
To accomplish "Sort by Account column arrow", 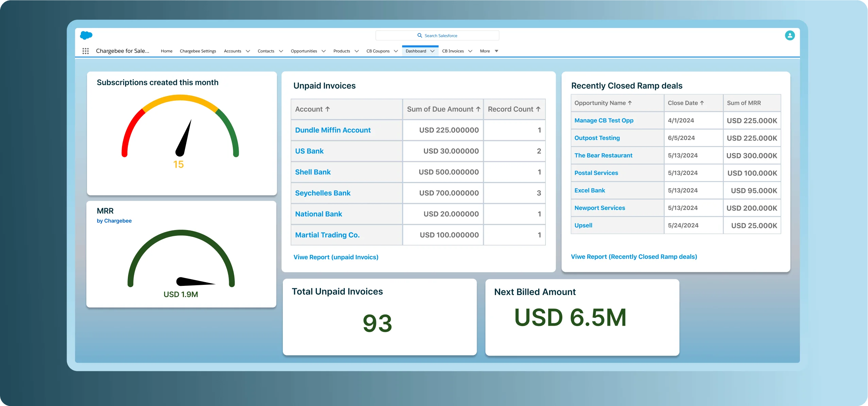I will (x=327, y=109).
